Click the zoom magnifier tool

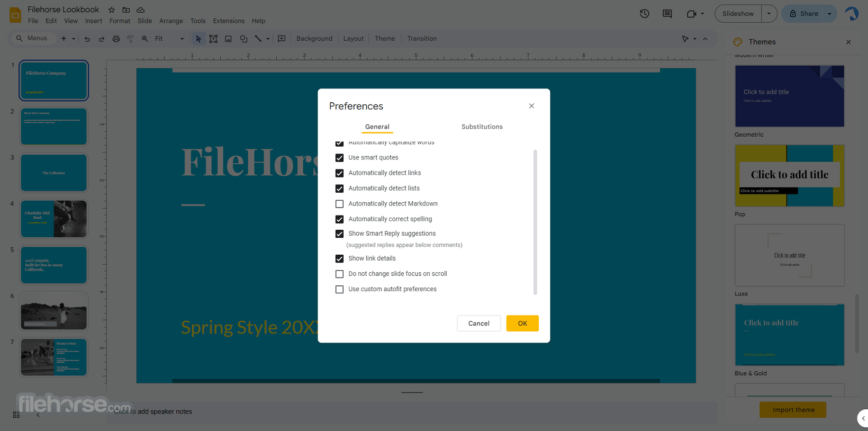tap(145, 39)
